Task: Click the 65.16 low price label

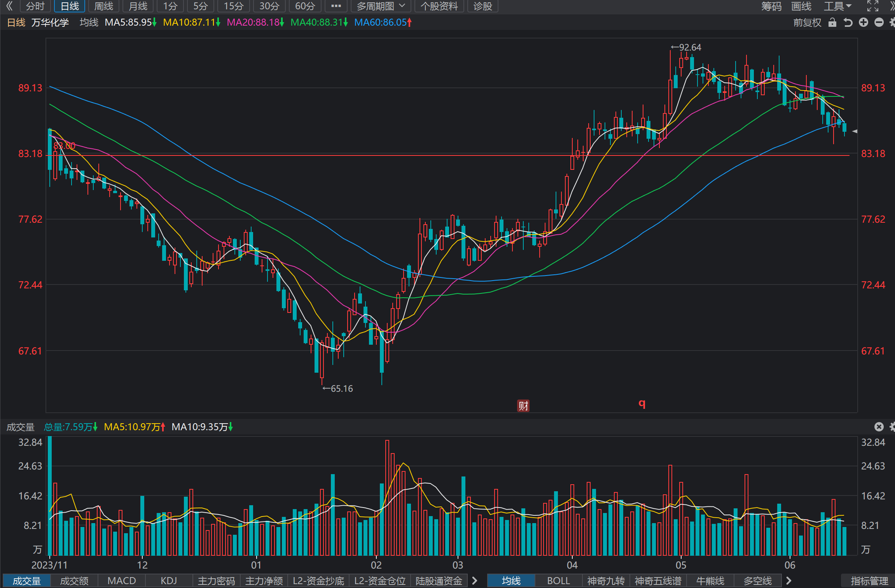Action: pos(338,389)
